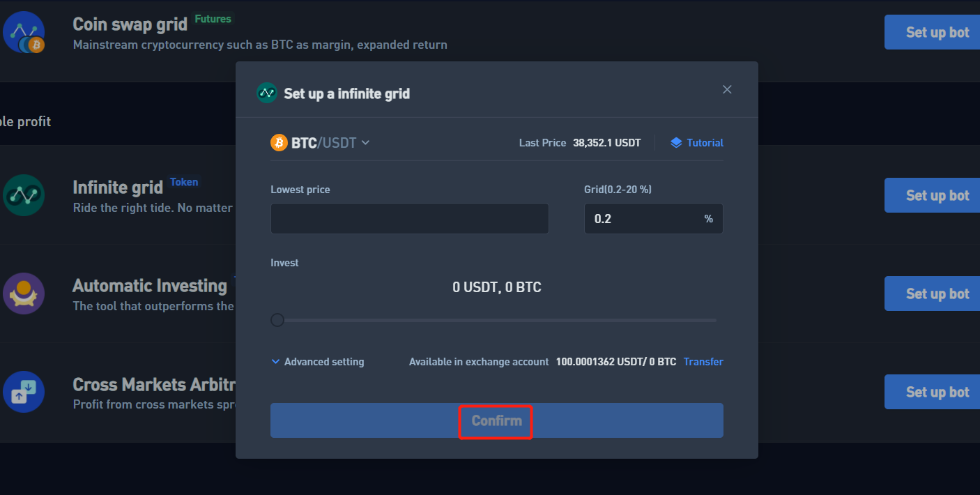Screen dimensions: 980x495
Task: Click the Cross Markets Arbitrage icon
Action: coord(24,392)
